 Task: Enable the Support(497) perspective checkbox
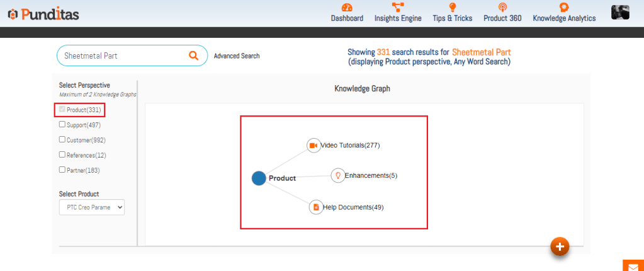(62, 124)
